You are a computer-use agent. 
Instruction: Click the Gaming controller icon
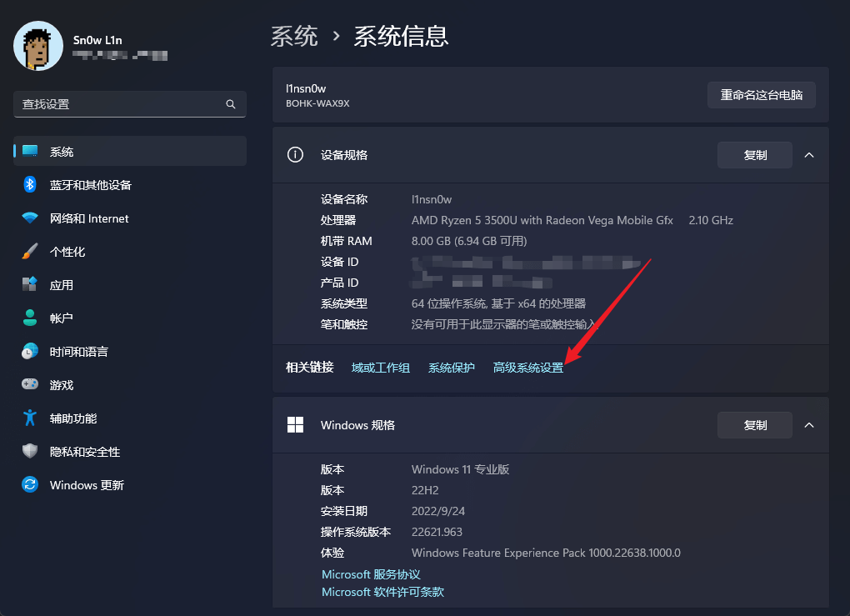(x=30, y=384)
